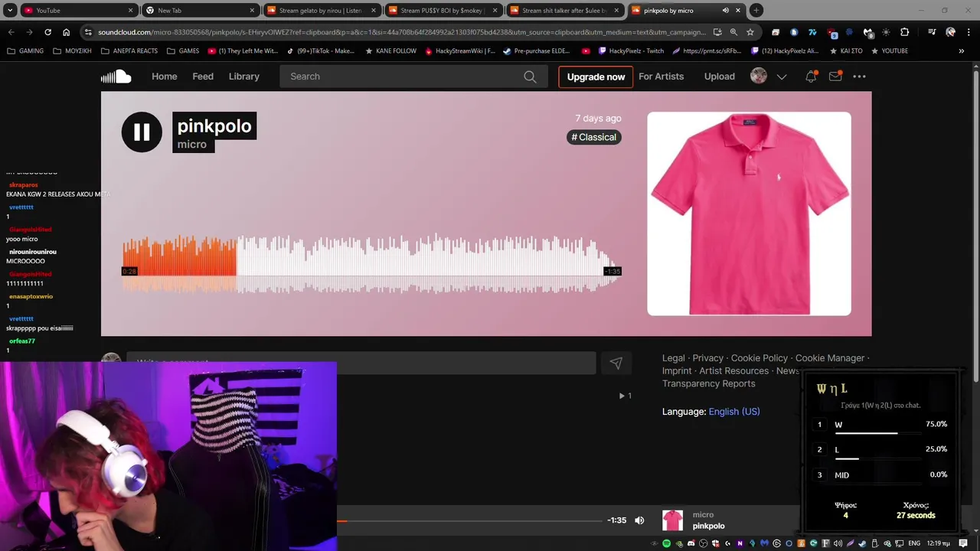Click the For Artists link
This screenshot has height=551, width=980.
tap(661, 77)
